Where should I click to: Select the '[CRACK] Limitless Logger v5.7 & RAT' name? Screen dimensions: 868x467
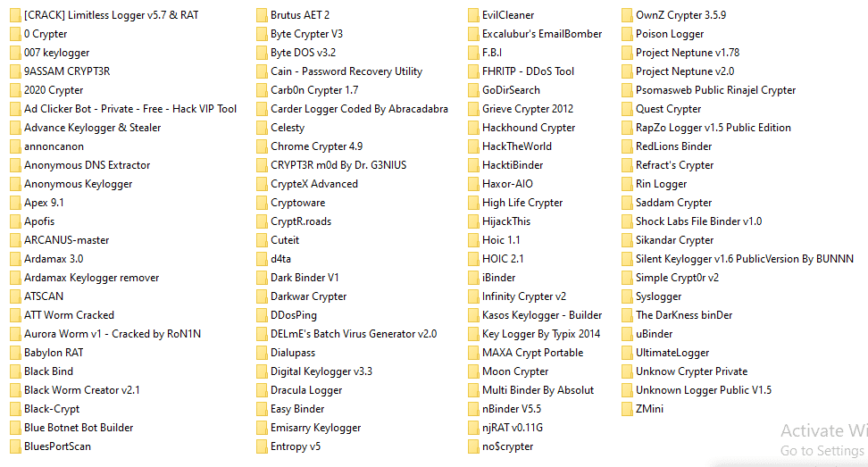(x=112, y=15)
